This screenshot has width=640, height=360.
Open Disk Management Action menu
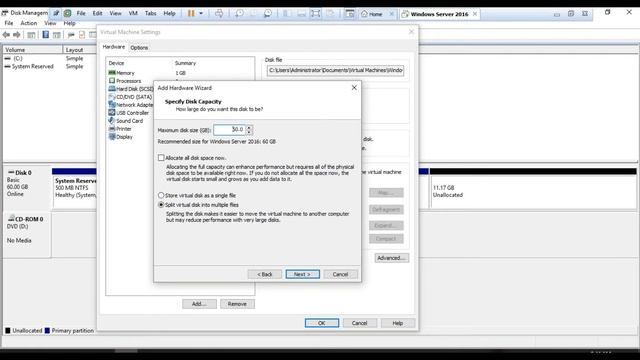pos(29,23)
